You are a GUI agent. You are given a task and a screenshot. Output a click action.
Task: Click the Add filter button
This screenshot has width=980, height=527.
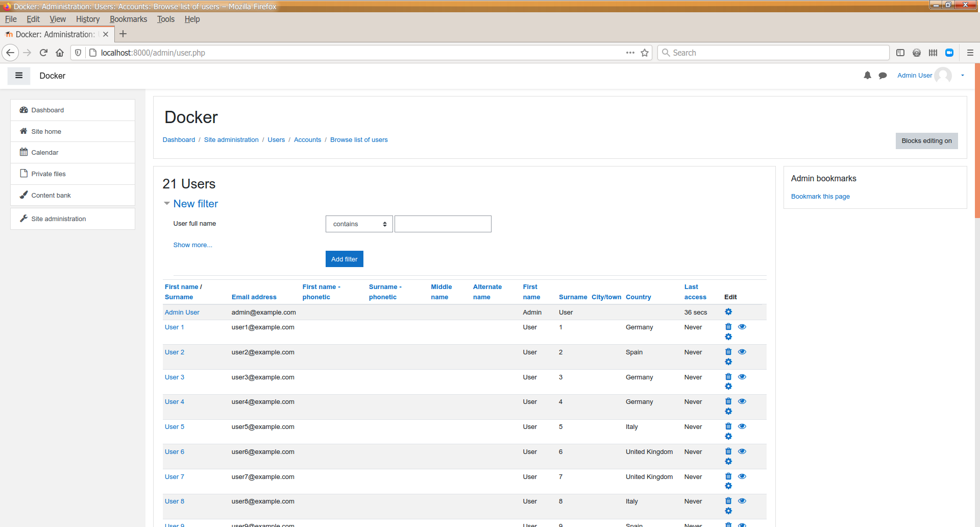point(345,259)
